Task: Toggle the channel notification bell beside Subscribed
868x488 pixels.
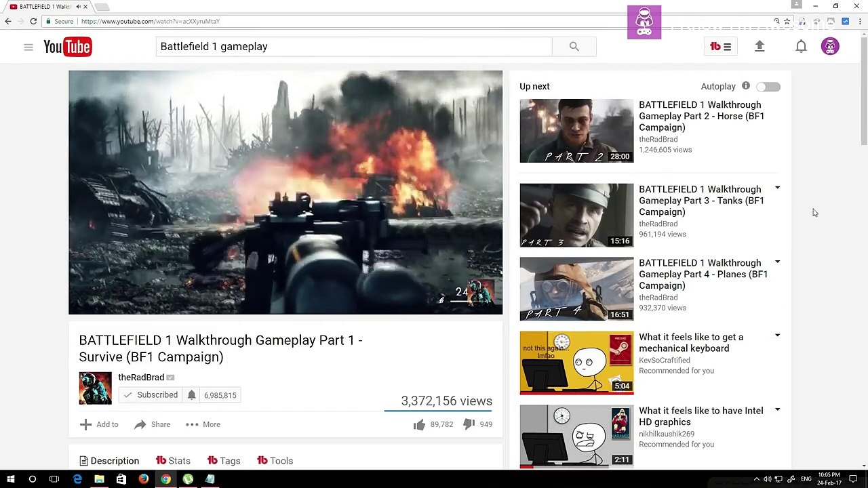Action: pyautogui.click(x=192, y=395)
